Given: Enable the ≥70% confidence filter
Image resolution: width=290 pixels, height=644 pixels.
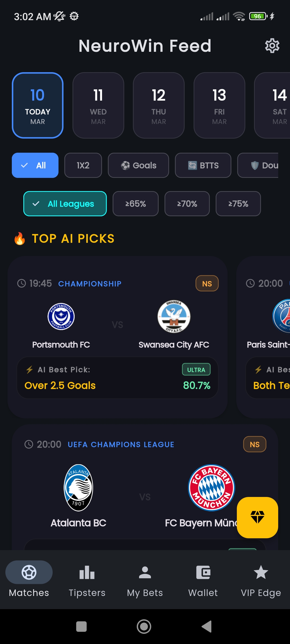Looking at the screenshot, I should 187,204.
